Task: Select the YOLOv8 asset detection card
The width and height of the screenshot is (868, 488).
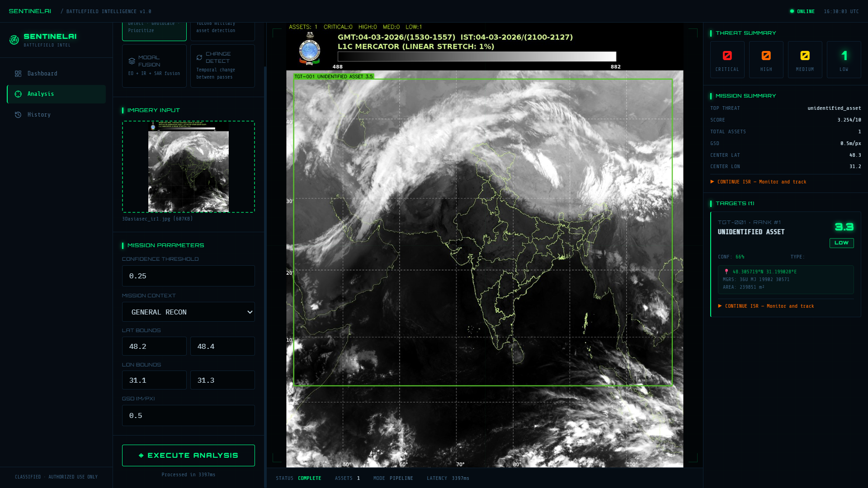Action: pyautogui.click(x=222, y=31)
